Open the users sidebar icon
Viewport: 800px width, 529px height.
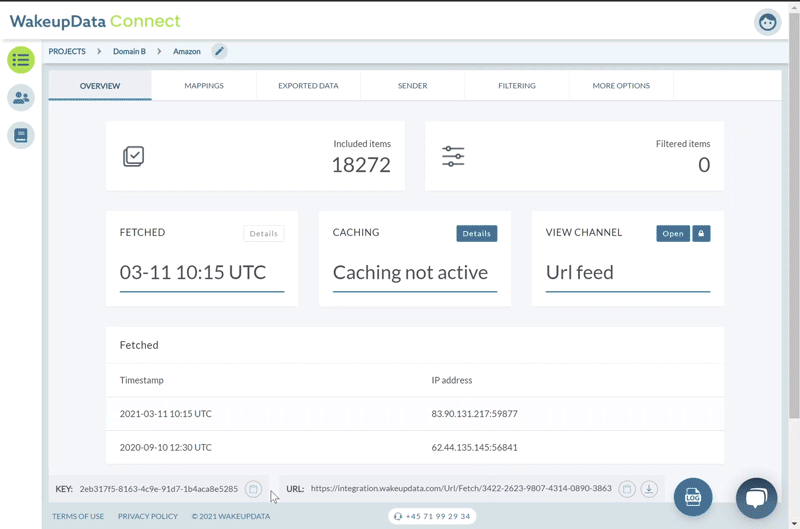[x=21, y=97]
